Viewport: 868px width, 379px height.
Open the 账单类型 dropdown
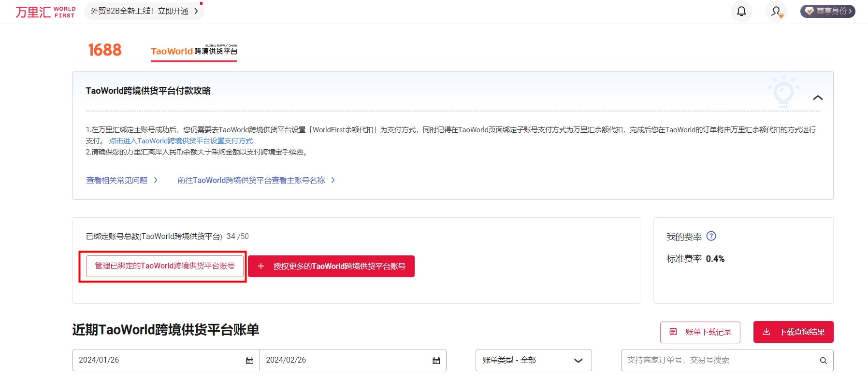coord(533,360)
